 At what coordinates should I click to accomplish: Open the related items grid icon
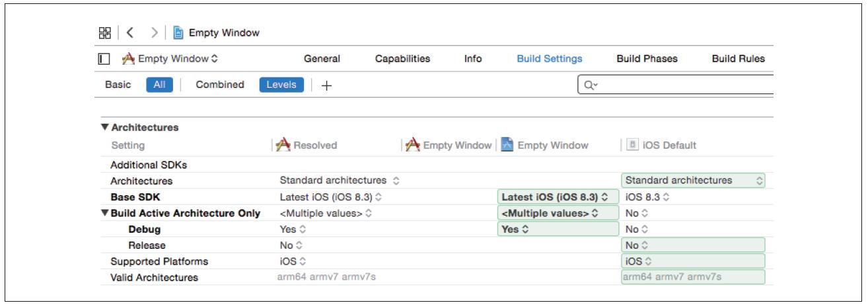tap(105, 32)
